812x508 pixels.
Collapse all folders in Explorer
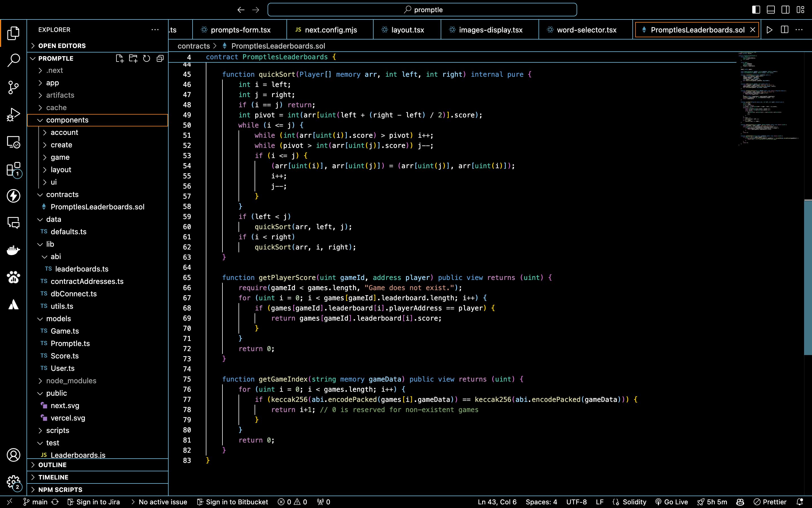[160, 58]
